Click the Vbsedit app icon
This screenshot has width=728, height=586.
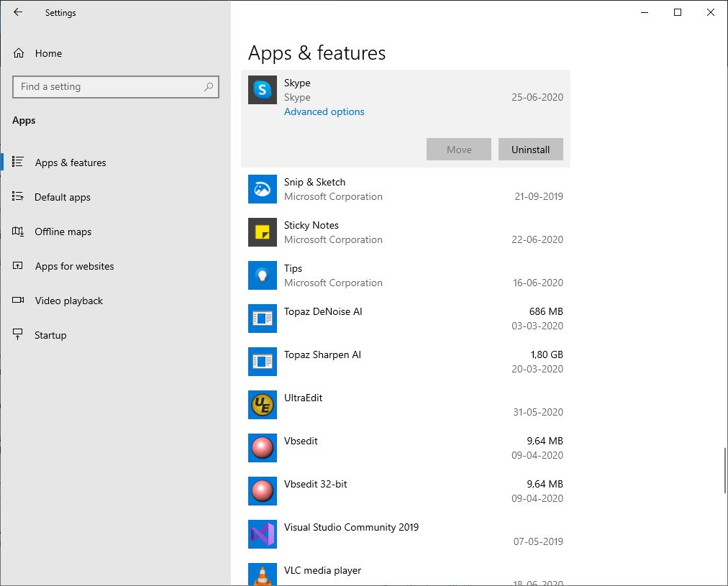point(263,448)
